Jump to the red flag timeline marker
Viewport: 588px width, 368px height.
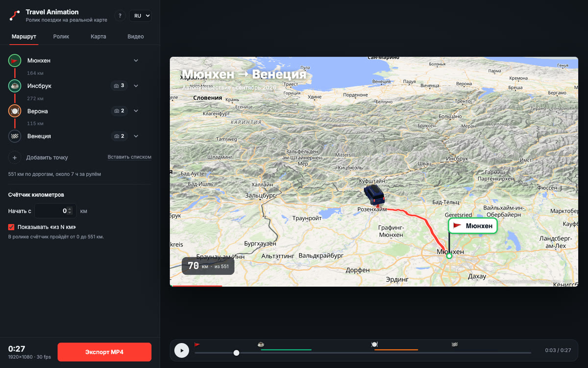pos(197,345)
